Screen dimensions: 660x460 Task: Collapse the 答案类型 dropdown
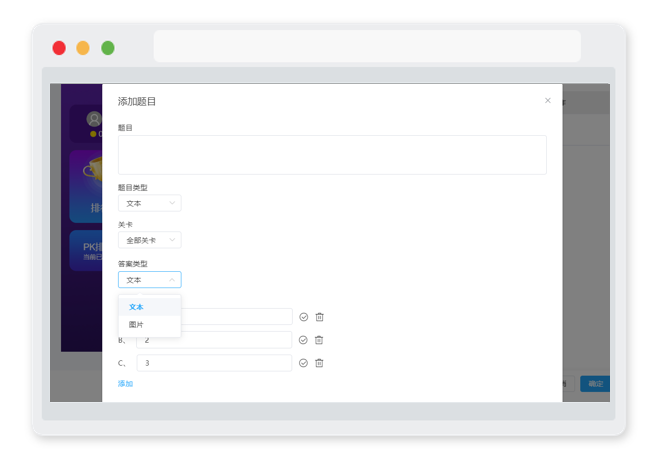(149, 280)
